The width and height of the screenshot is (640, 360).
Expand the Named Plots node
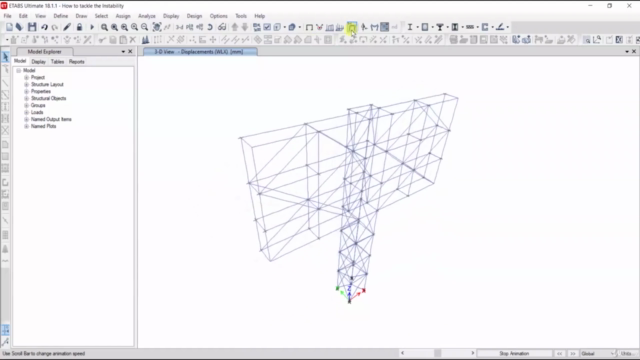click(x=27, y=126)
